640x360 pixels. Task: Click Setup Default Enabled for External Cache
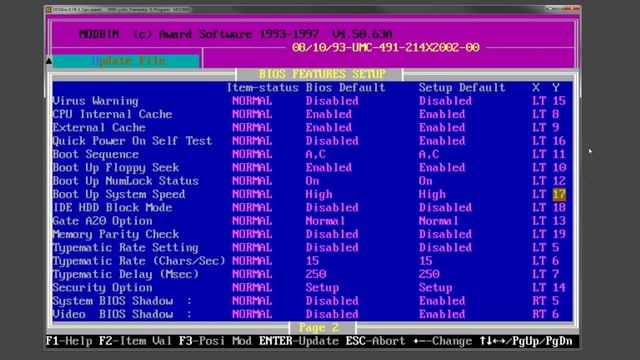pyautogui.click(x=442, y=128)
